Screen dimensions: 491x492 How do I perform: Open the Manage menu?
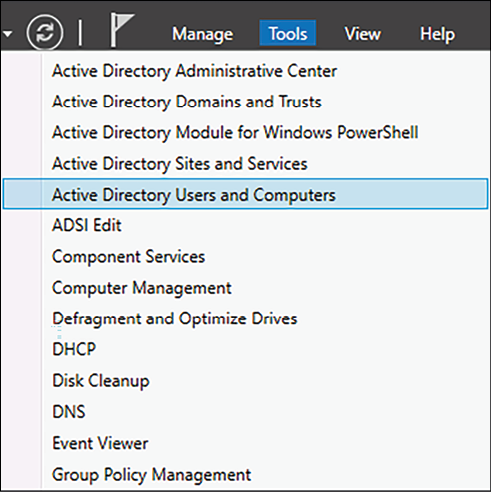(203, 34)
